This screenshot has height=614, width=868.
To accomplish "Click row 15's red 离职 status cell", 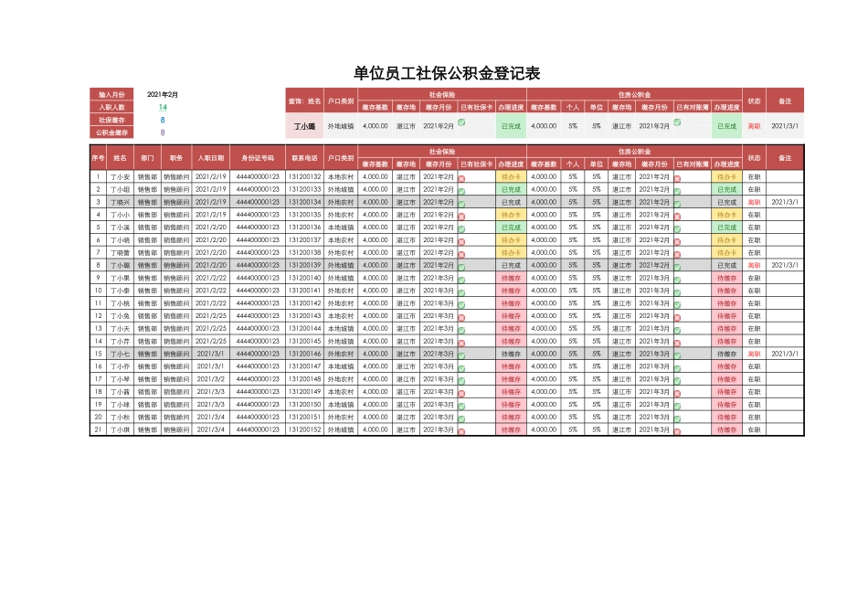I will [x=754, y=354].
